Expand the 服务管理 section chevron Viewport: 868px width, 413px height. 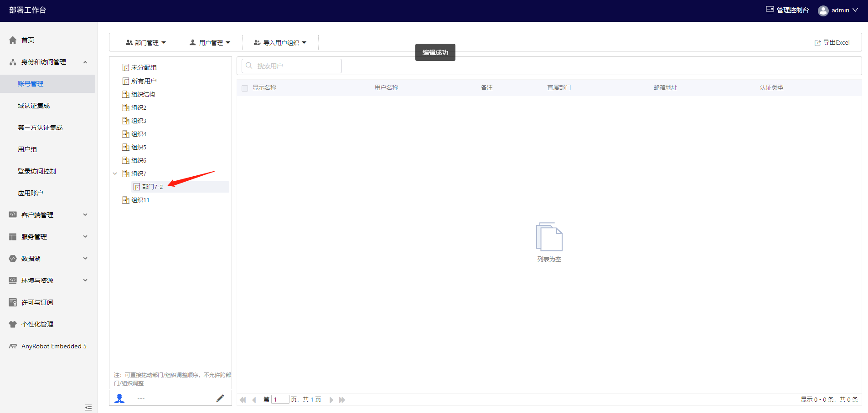(85, 237)
